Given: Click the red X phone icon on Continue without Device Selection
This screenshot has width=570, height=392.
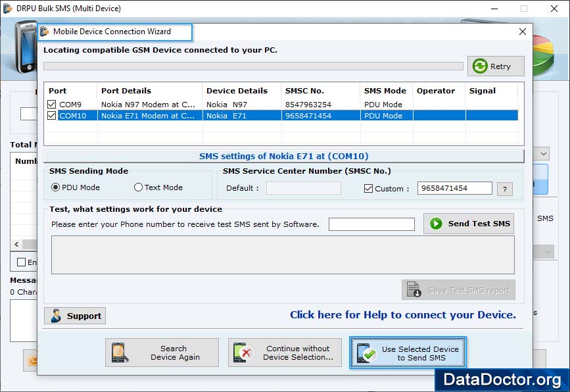Looking at the screenshot, I should point(241,353).
